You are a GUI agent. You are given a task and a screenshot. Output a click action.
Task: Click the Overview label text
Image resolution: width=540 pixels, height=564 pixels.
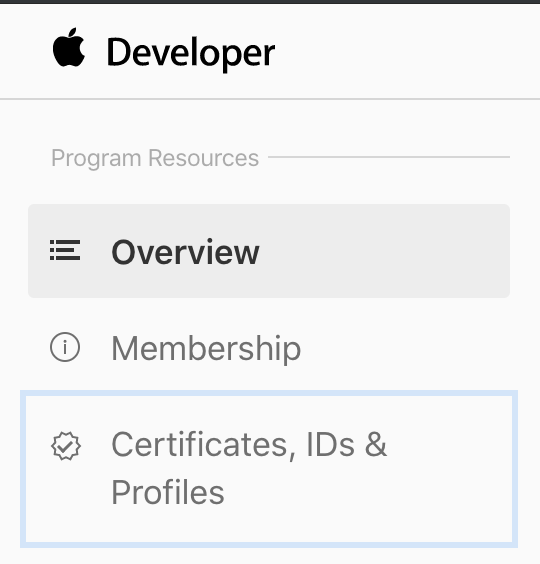(185, 252)
